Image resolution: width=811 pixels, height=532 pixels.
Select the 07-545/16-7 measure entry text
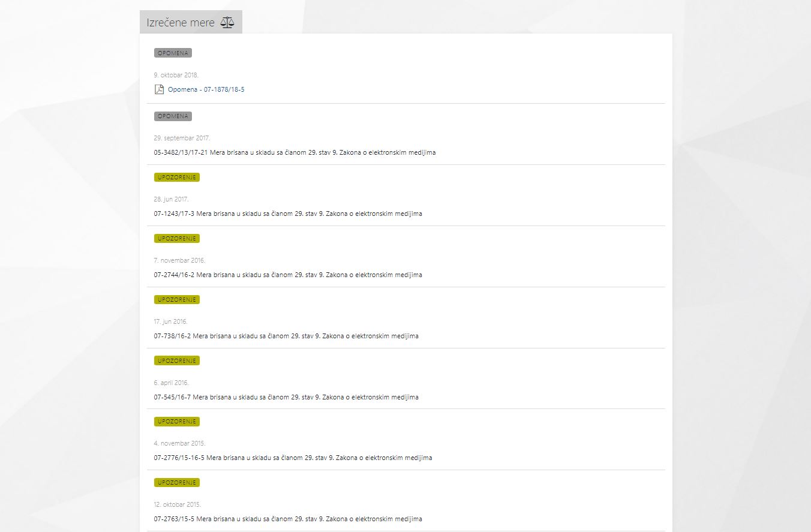coord(286,397)
